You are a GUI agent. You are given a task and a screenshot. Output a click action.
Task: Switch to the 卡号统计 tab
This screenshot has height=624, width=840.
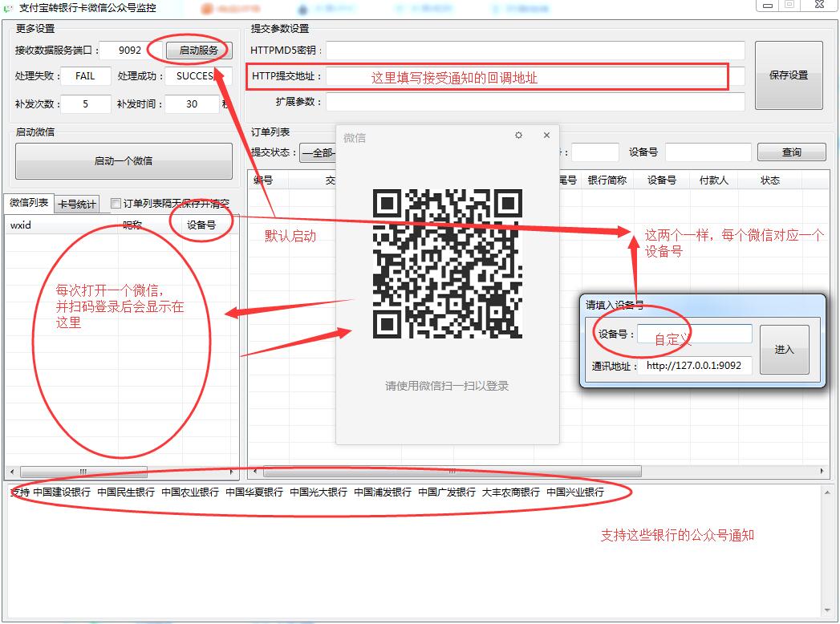pyautogui.click(x=77, y=204)
